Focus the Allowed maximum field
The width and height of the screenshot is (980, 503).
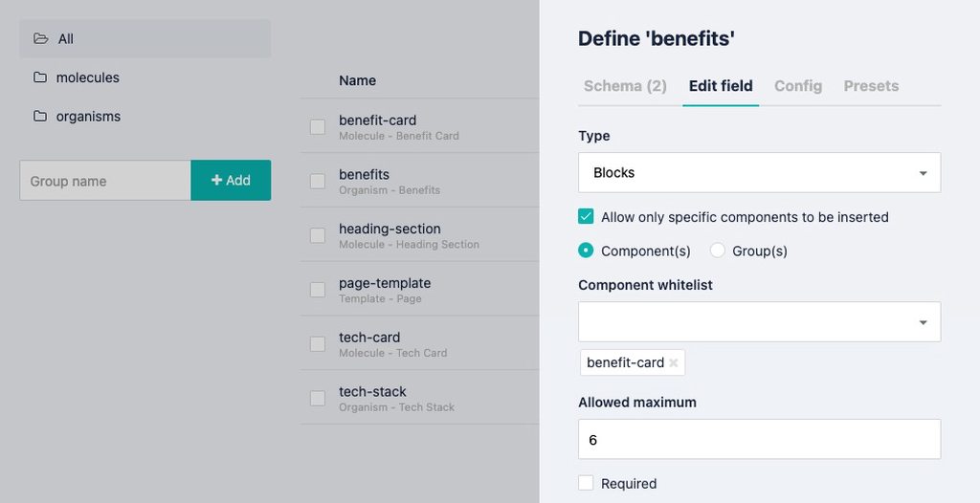(x=759, y=440)
